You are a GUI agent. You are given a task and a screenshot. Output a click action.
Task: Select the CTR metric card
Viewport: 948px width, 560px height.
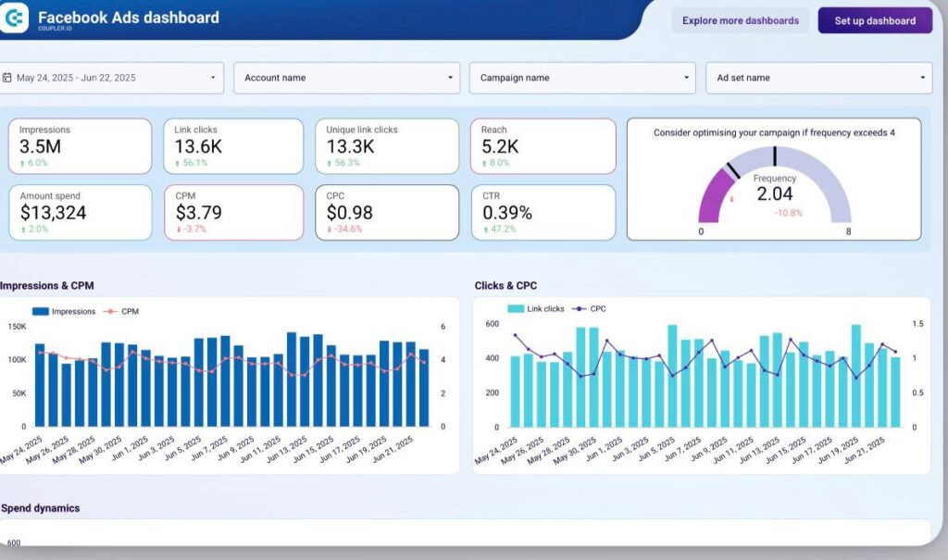(x=543, y=212)
